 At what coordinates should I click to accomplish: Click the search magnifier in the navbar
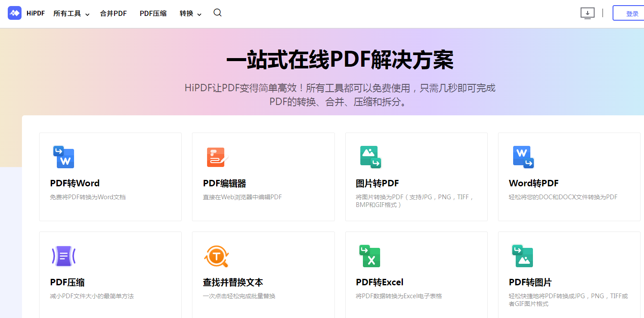click(217, 13)
